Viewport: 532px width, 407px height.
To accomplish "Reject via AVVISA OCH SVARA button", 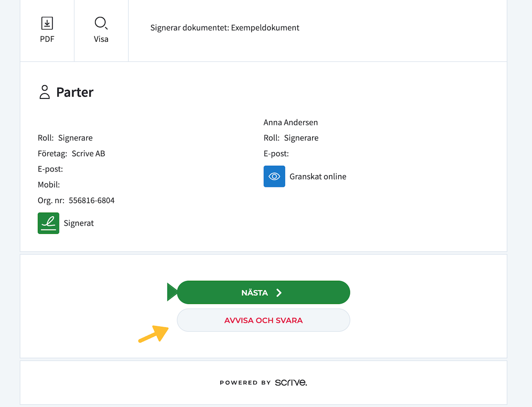I will (x=264, y=320).
